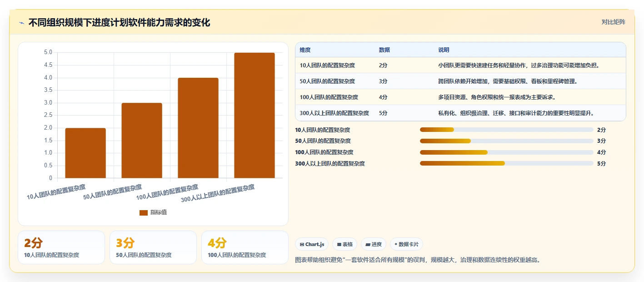Open the 4分 data card
Screen dimensions: 644x282
tap(245, 247)
